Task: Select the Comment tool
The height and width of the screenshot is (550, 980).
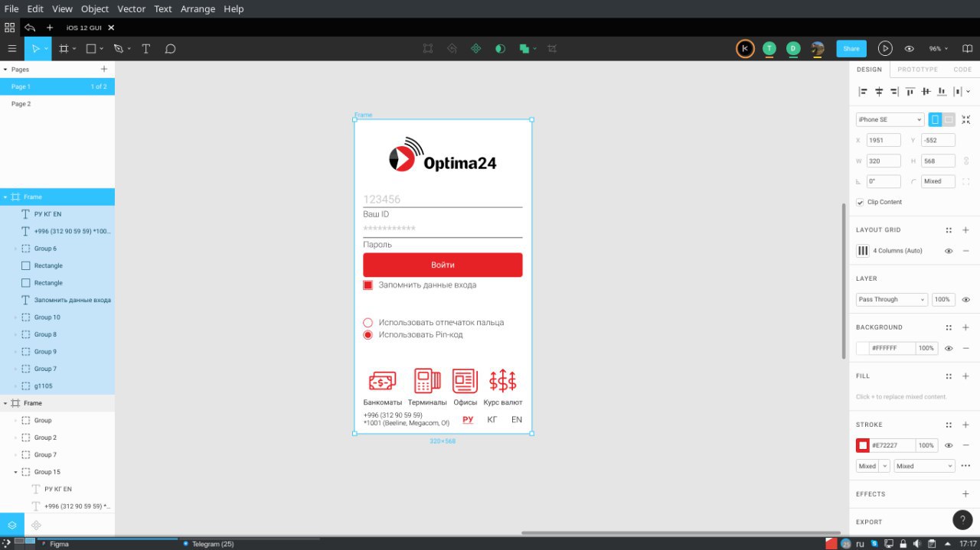Action: [171, 48]
